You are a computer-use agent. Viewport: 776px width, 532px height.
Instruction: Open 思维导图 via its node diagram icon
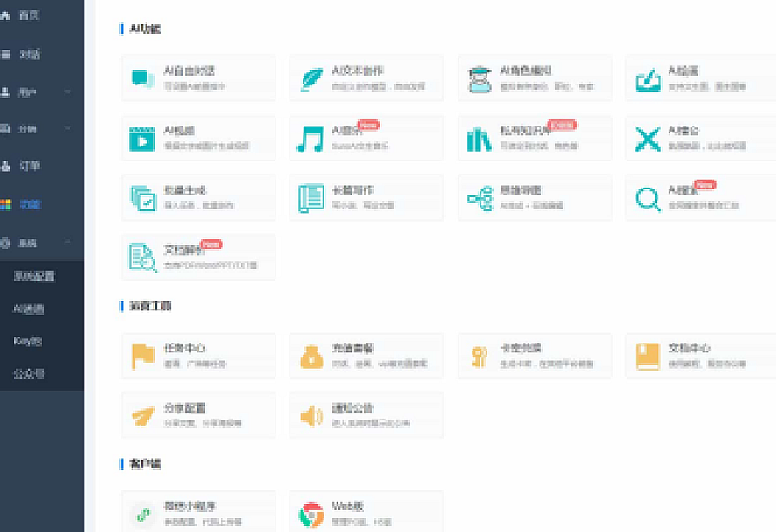pyautogui.click(x=478, y=197)
